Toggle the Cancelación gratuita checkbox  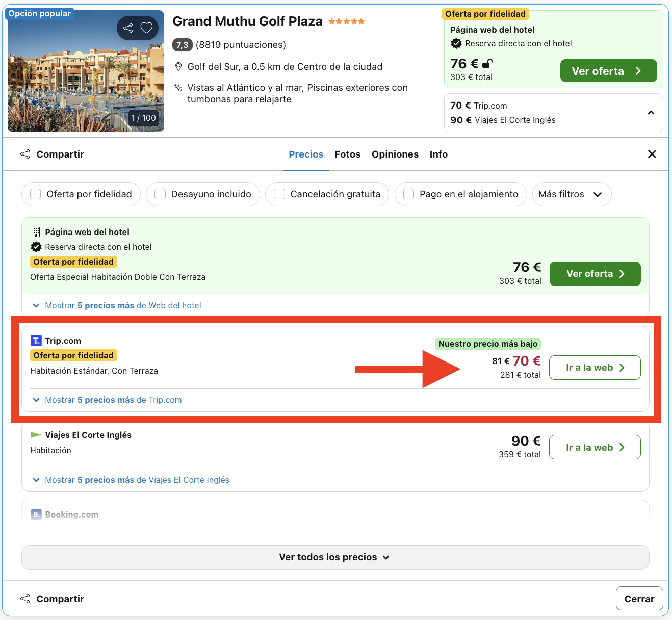coord(279,194)
